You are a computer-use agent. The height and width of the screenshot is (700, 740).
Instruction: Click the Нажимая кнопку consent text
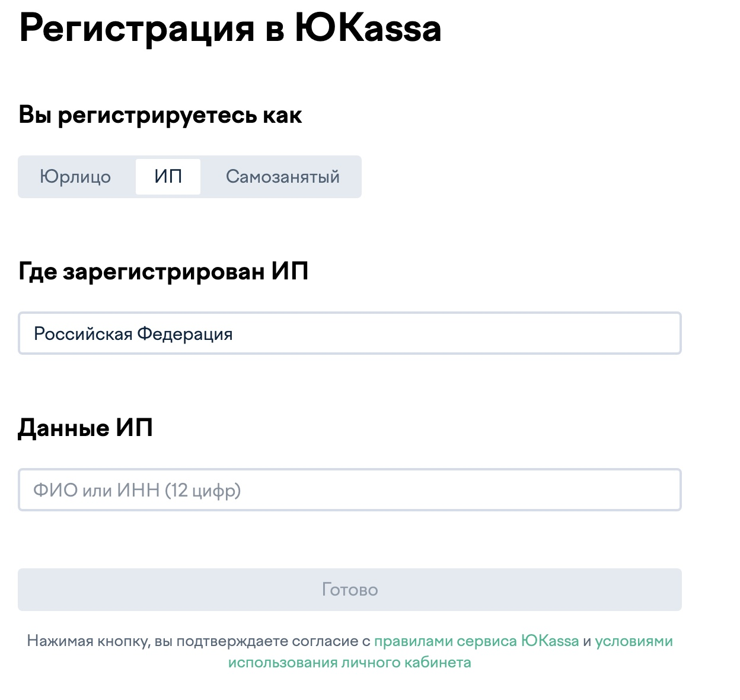[x=198, y=641]
